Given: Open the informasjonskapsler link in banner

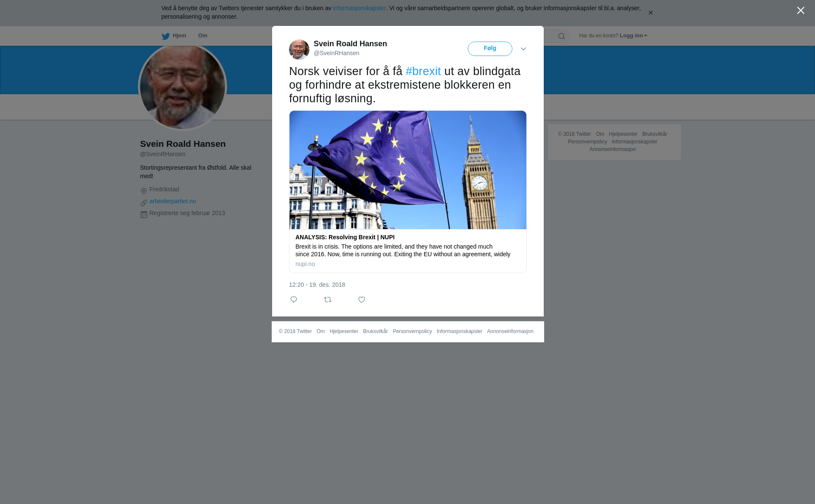Looking at the screenshot, I should click(x=359, y=8).
